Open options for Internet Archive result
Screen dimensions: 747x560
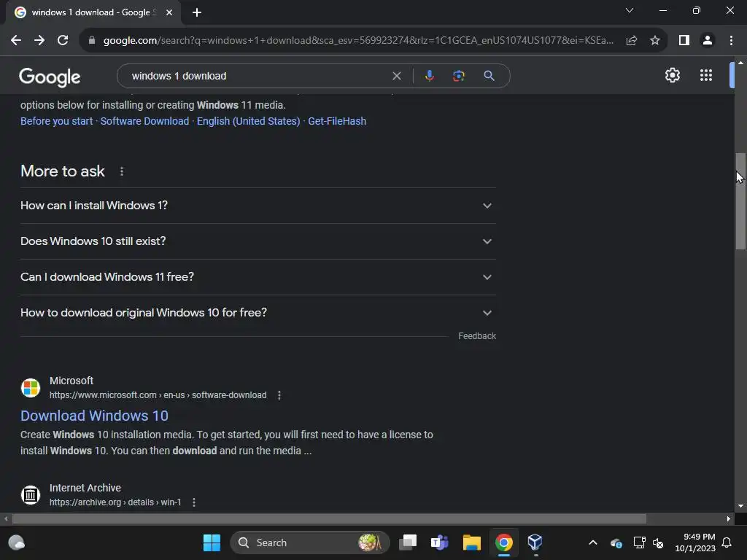coord(194,502)
